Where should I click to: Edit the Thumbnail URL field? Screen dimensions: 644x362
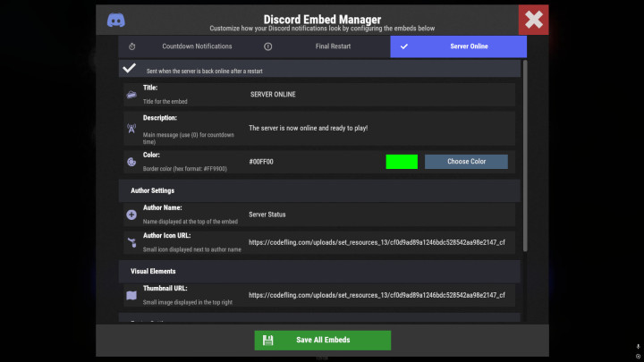point(380,295)
